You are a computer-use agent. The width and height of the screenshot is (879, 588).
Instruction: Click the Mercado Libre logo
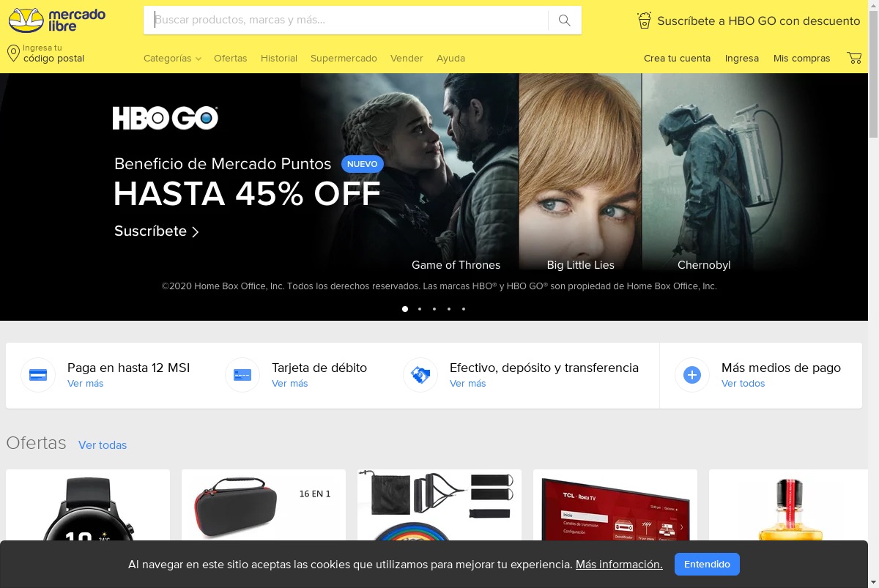[x=57, y=20]
